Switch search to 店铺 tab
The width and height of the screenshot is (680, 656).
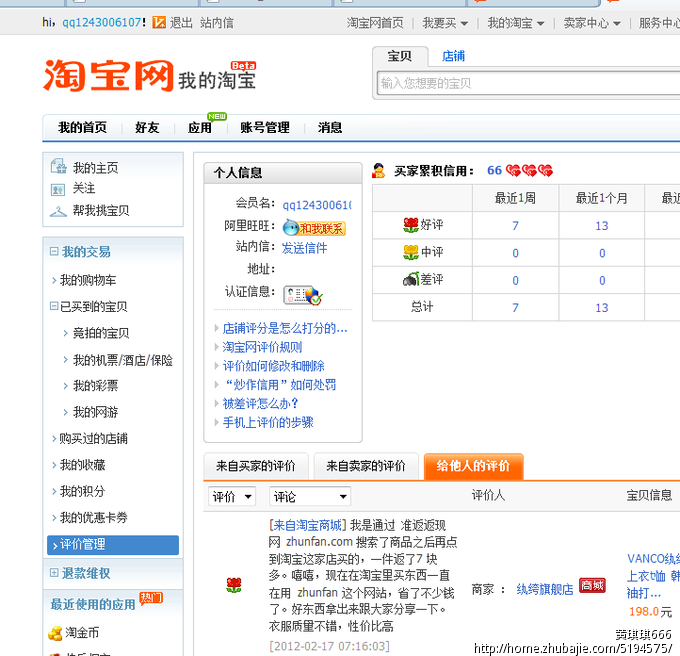pyautogui.click(x=454, y=56)
